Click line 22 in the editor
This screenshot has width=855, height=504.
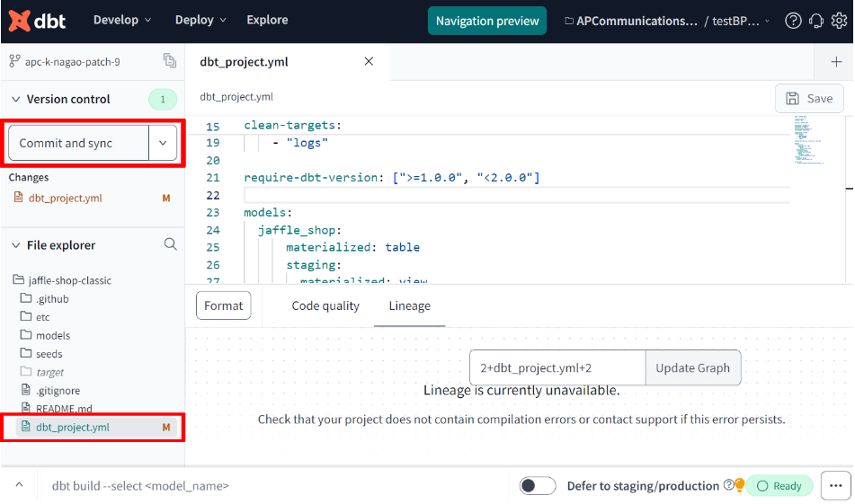pos(517,195)
